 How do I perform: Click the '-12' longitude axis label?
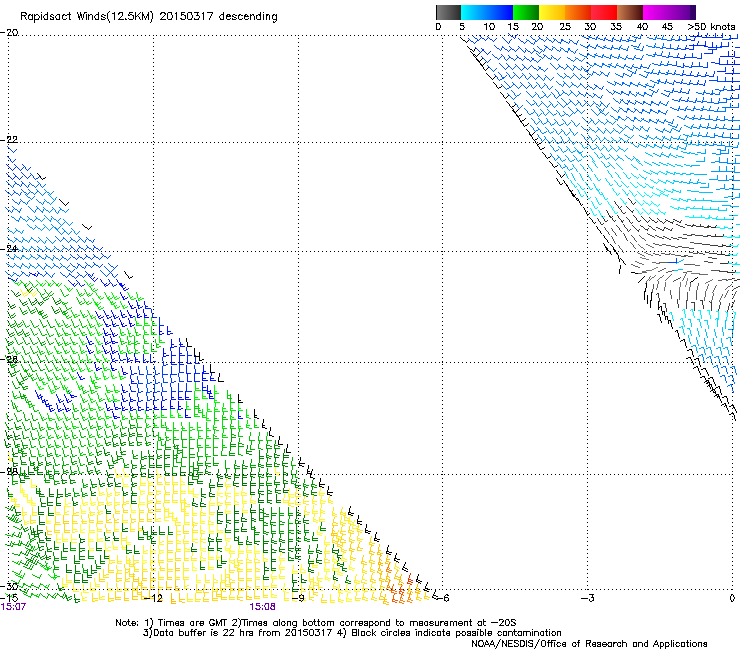click(153, 598)
